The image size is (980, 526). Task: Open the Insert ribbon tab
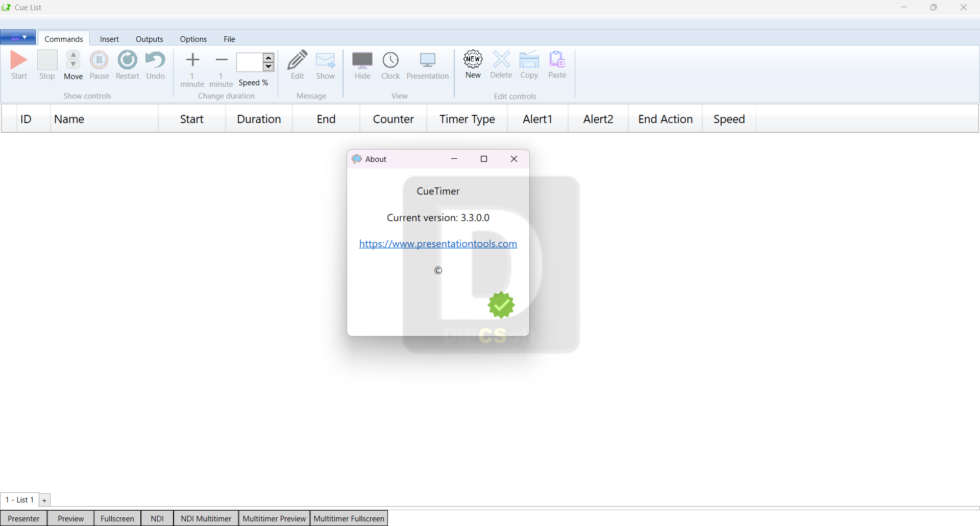click(109, 39)
